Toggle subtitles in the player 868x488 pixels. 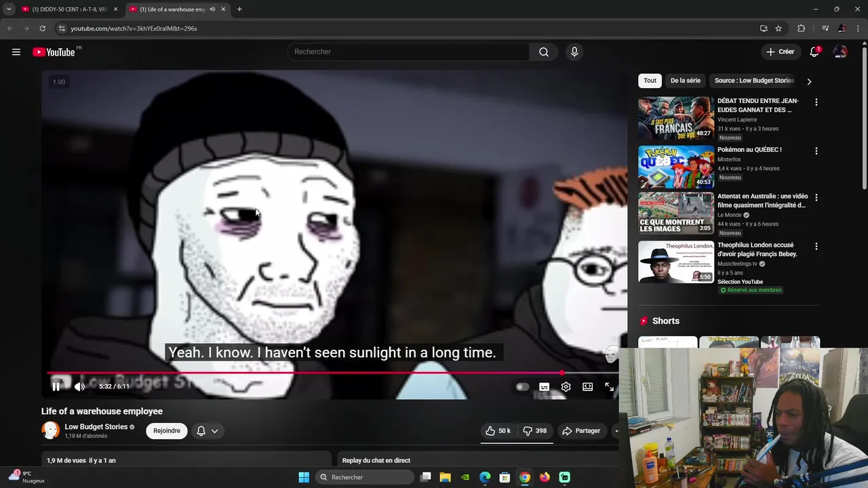click(544, 386)
